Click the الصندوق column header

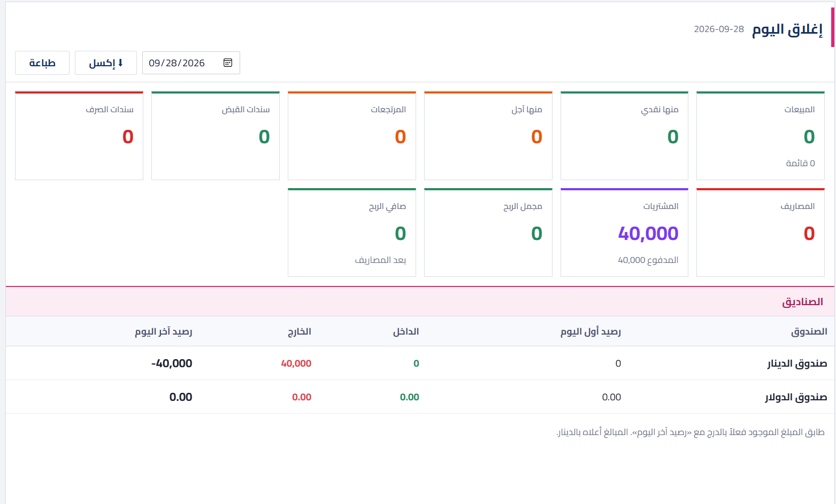809,331
